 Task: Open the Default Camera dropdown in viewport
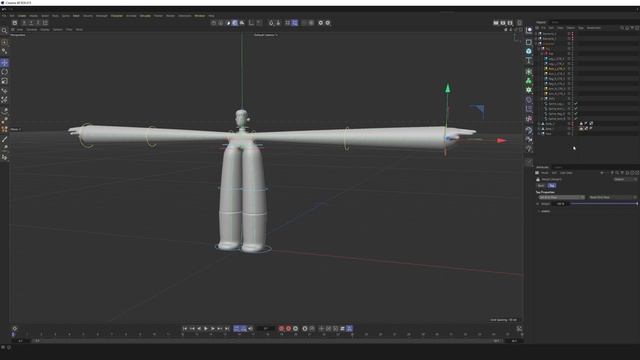point(266,35)
